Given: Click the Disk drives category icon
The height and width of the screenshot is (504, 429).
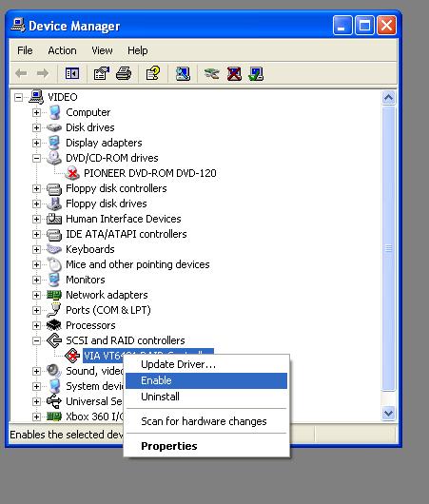Looking at the screenshot, I should (54, 127).
